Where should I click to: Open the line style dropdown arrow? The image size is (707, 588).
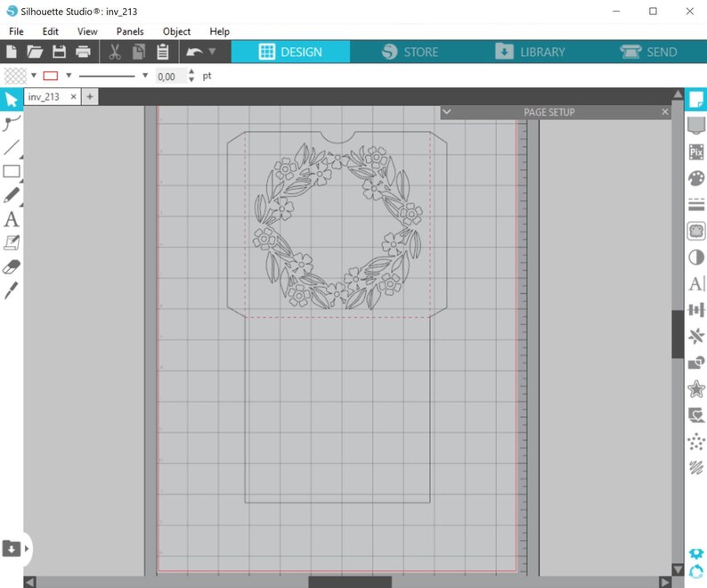145,76
